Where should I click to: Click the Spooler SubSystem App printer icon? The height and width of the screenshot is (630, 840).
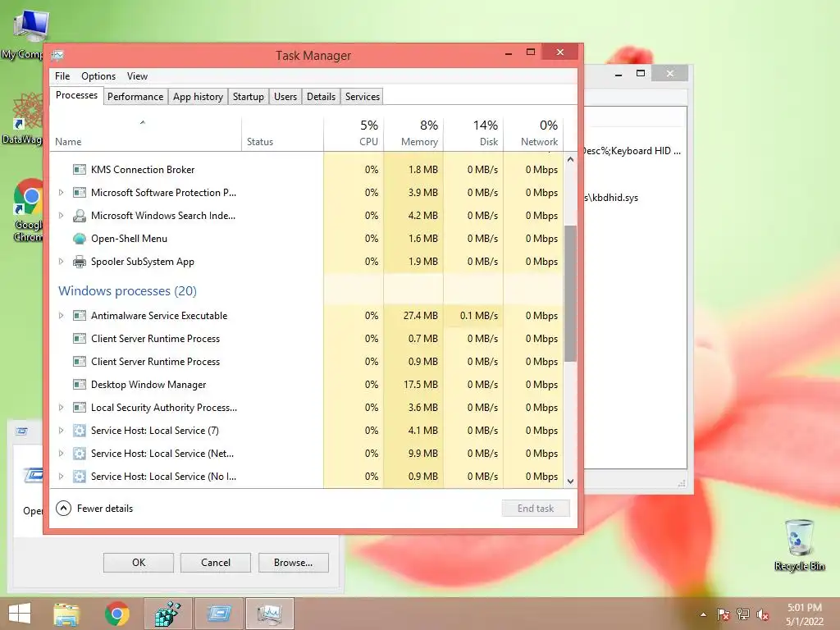[x=80, y=262]
